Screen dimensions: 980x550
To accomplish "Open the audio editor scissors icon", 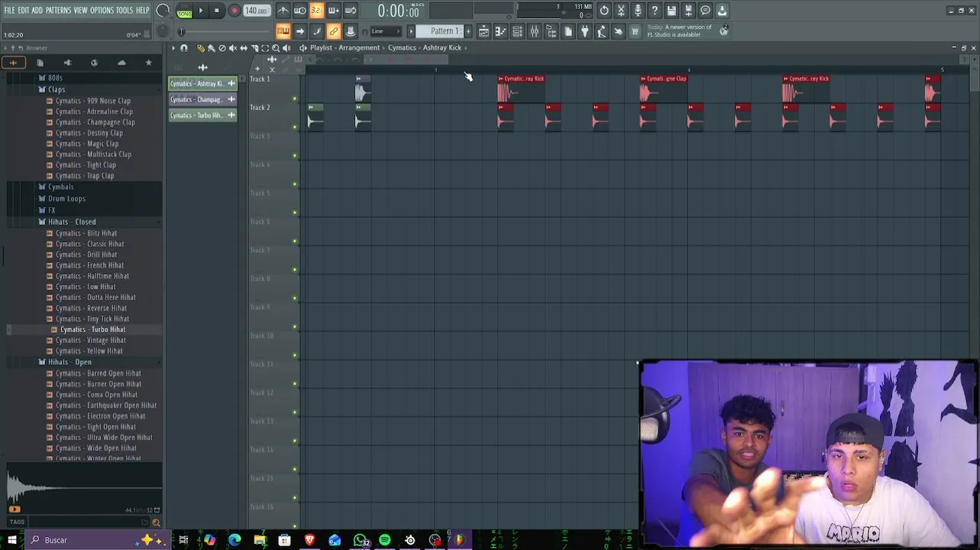I will (x=620, y=11).
